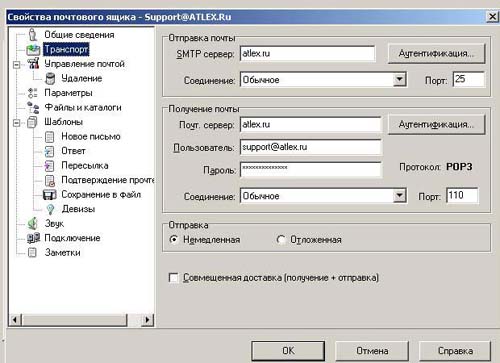Viewport: 500px width, 363px height.
Task: Click the Общие сведения tree icon
Action: (x=32, y=34)
